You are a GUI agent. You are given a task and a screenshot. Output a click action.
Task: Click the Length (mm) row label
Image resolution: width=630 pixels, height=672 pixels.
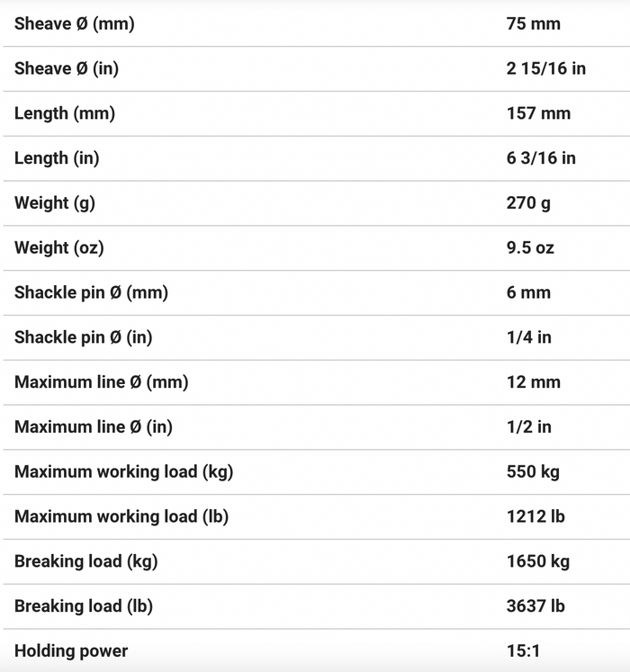coord(65,113)
